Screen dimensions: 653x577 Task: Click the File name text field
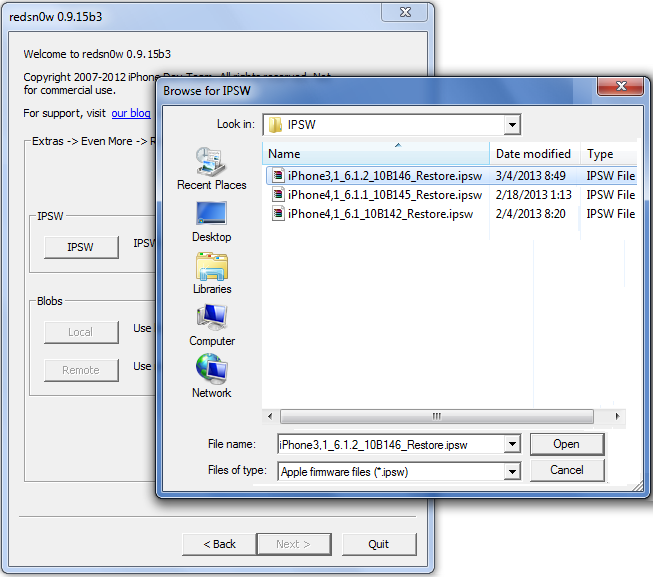(390, 444)
